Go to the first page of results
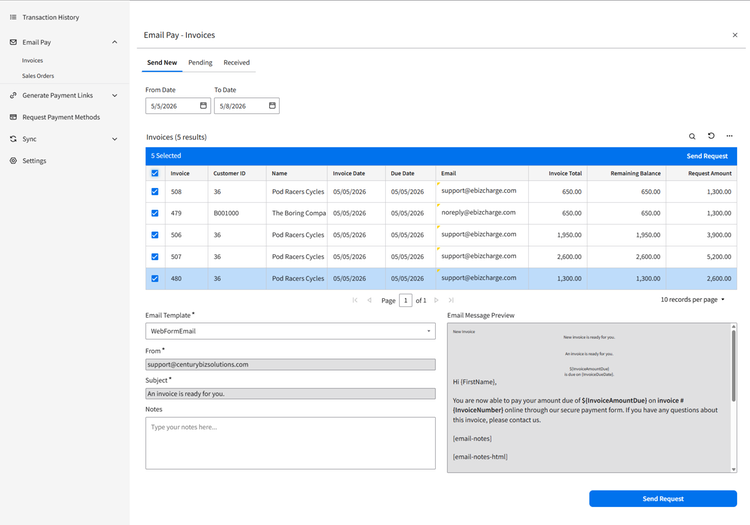The image size is (750, 525). [355, 300]
